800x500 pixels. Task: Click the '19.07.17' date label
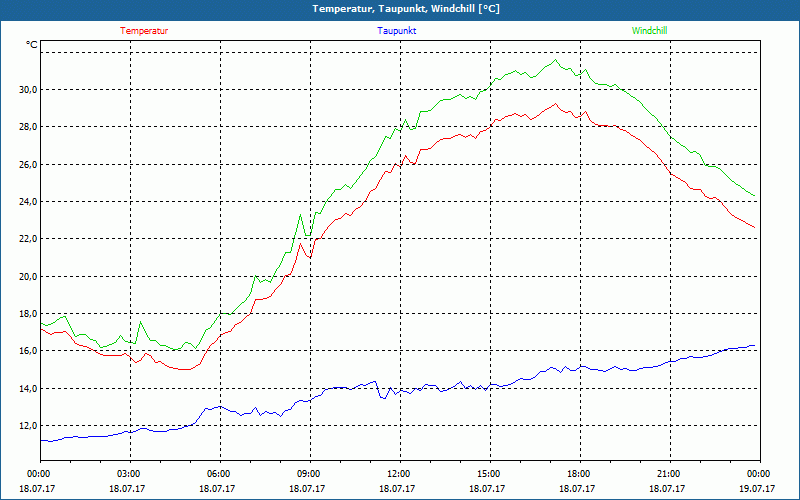pos(758,489)
